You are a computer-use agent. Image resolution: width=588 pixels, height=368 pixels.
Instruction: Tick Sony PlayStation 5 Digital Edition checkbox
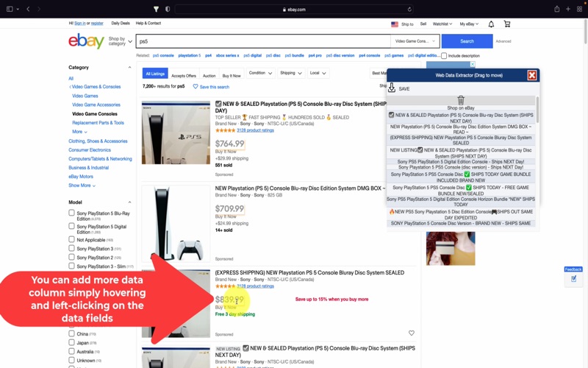(71, 226)
